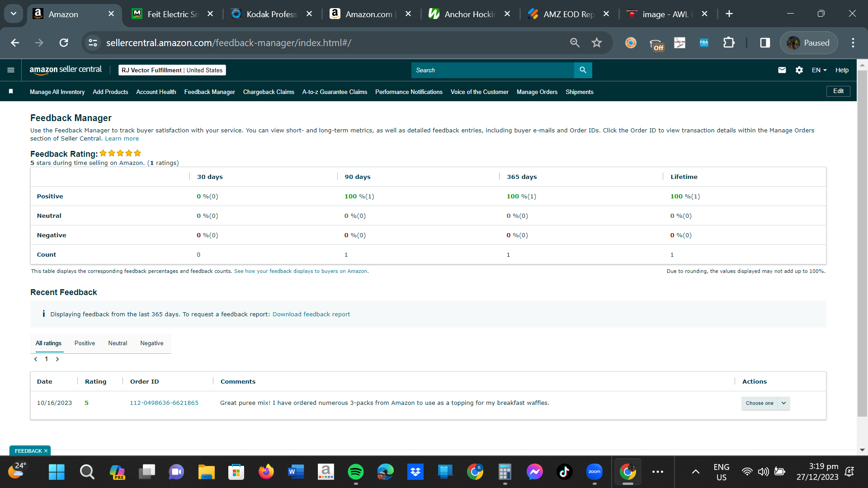Click the FBA extension icon
This screenshot has width=868, height=488.
click(704, 42)
